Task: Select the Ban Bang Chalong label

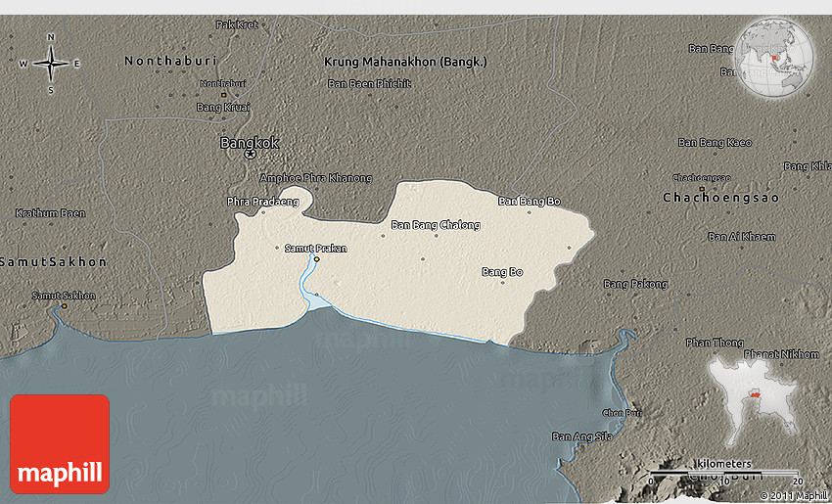Action: 436,225
